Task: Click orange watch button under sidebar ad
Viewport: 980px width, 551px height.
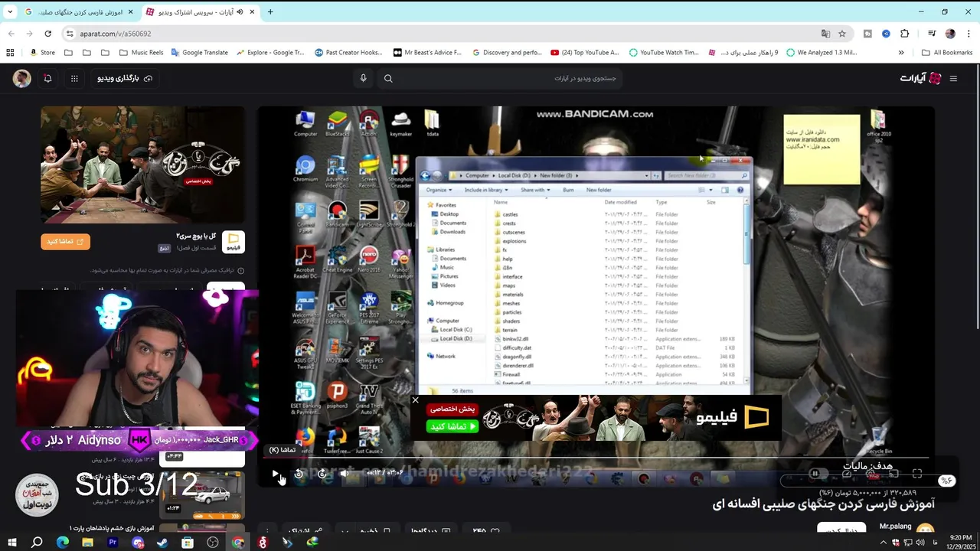Action: tap(65, 242)
